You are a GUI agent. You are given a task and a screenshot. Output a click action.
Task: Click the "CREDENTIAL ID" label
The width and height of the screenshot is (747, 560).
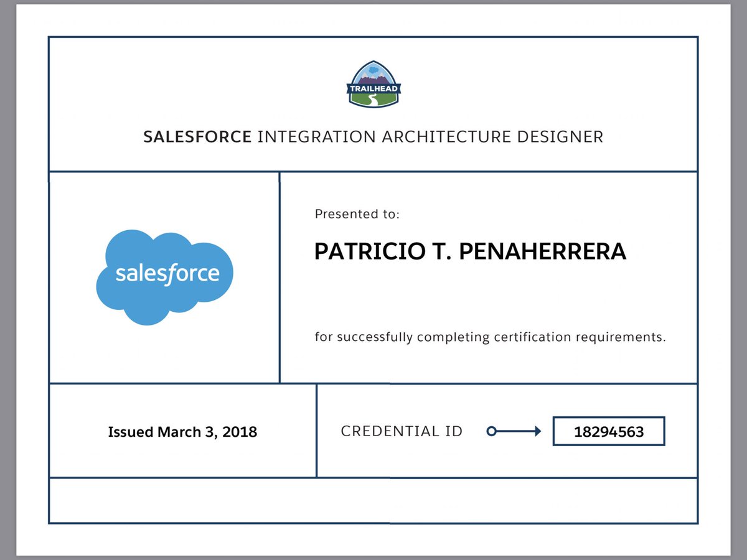(x=402, y=431)
